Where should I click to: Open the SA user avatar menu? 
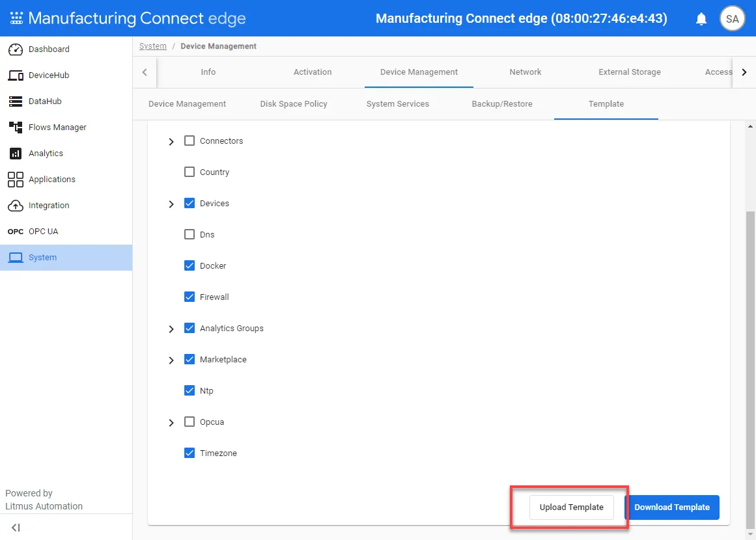coord(732,19)
